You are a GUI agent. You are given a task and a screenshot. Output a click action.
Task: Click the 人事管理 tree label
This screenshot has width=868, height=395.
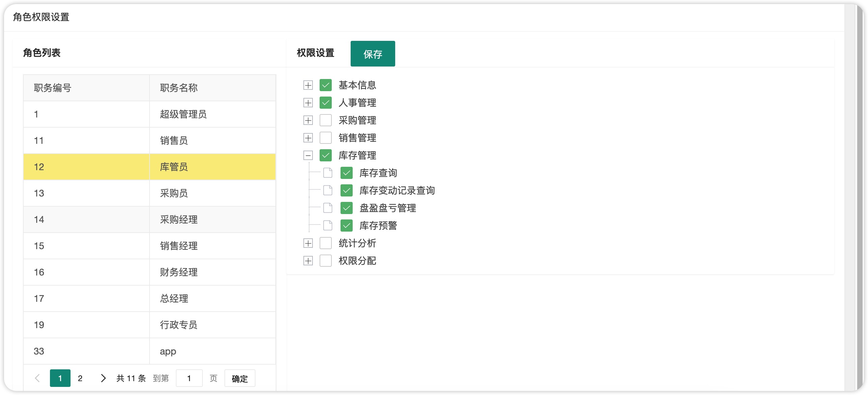coord(357,103)
